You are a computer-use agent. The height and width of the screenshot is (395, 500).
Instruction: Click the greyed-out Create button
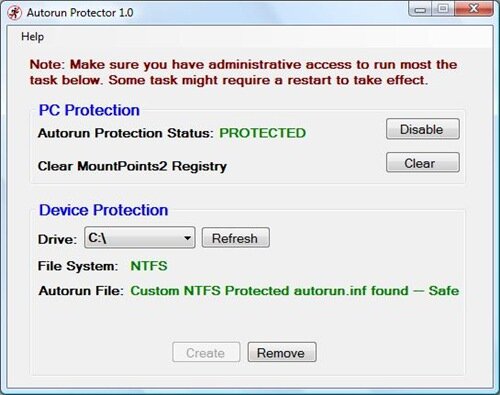(x=206, y=352)
